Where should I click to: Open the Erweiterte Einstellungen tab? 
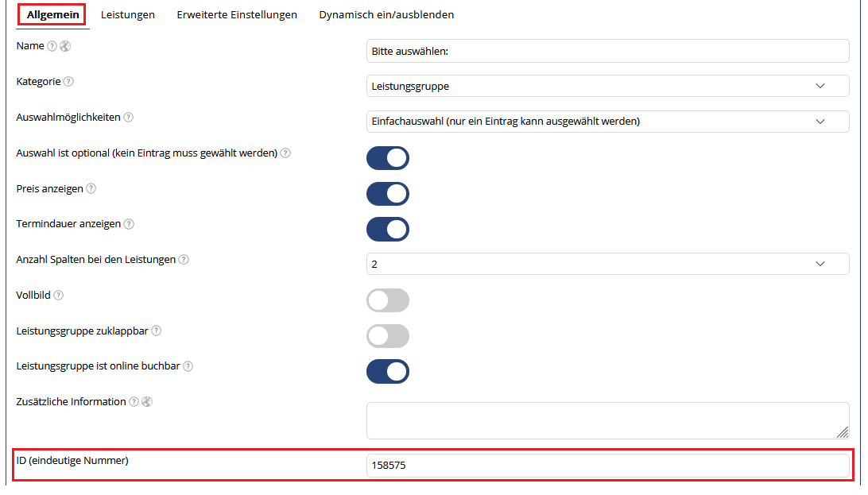click(237, 15)
